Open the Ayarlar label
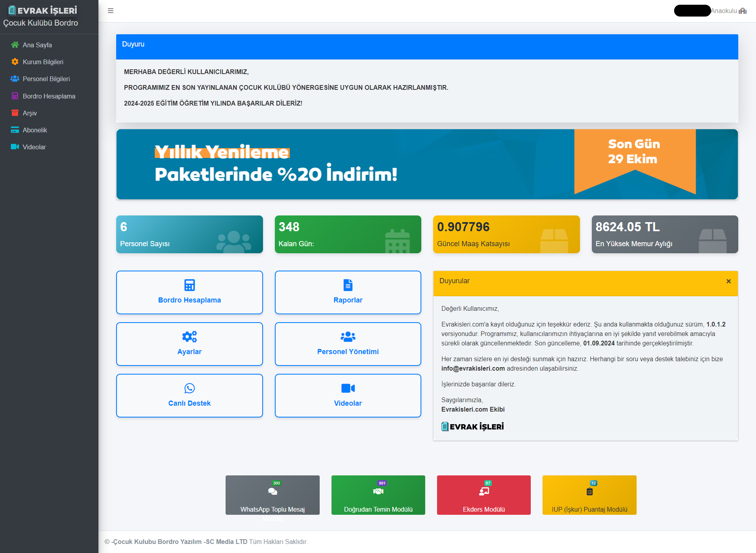Image resolution: width=756 pixels, height=553 pixels. click(x=189, y=352)
